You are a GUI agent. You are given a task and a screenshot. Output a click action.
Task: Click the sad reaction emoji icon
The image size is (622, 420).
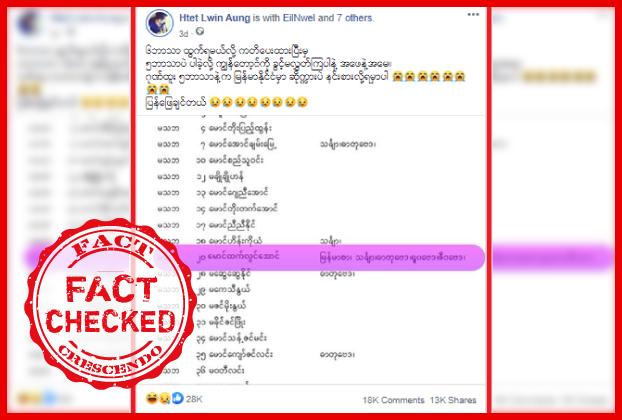165,398
